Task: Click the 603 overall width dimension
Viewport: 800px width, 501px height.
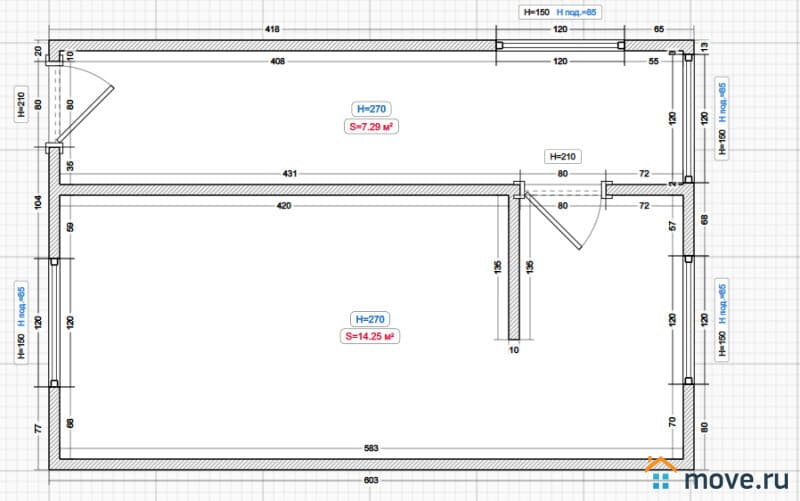Action: pyautogui.click(x=370, y=481)
